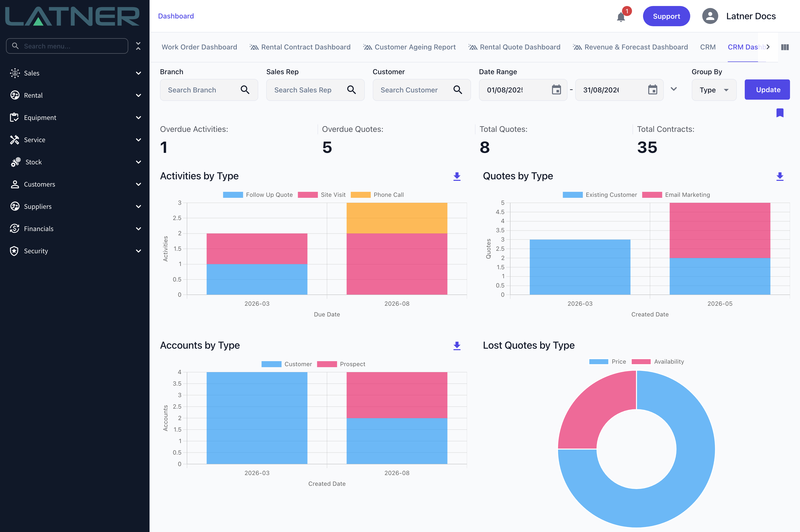
Task: Click the Rental sidebar icon
Action: pos(14,95)
